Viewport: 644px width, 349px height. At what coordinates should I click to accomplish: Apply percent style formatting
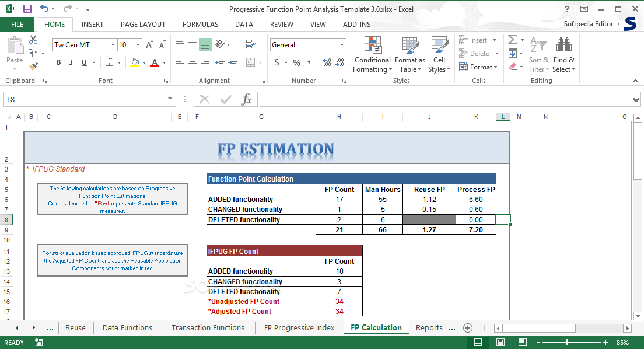pos(296,62)
